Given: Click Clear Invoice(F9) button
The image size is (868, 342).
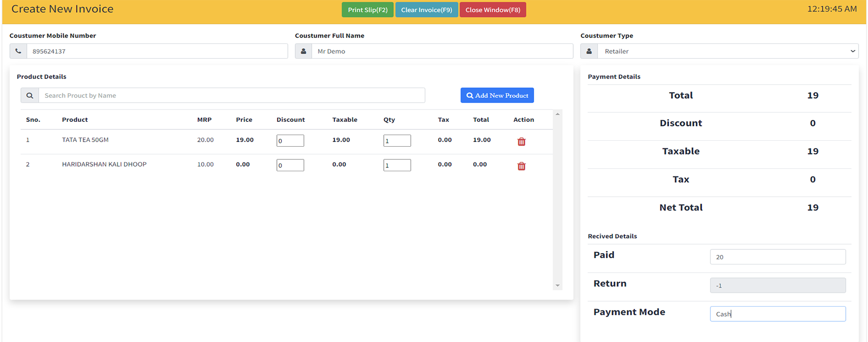Looking at the screenshot, I should [427, 10].
